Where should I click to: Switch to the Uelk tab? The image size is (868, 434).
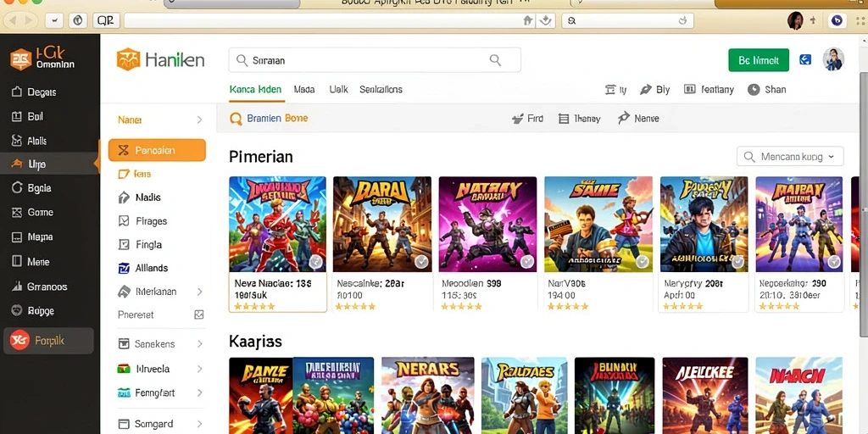[x=338, y=89]
